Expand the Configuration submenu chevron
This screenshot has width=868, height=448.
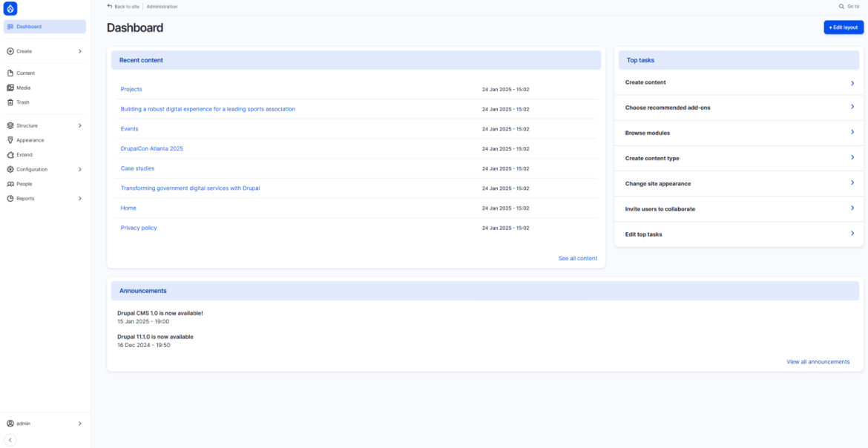coord(79,169)
